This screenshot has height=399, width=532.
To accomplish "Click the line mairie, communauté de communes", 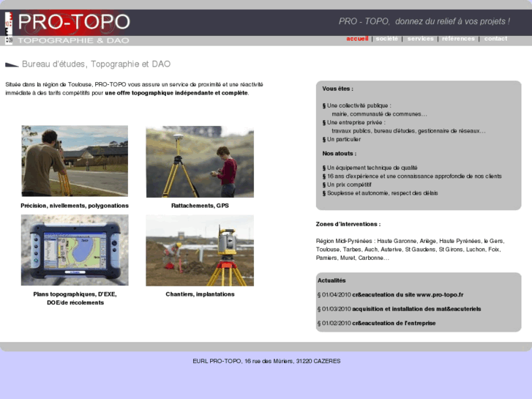I will click(x=379, y=114).
